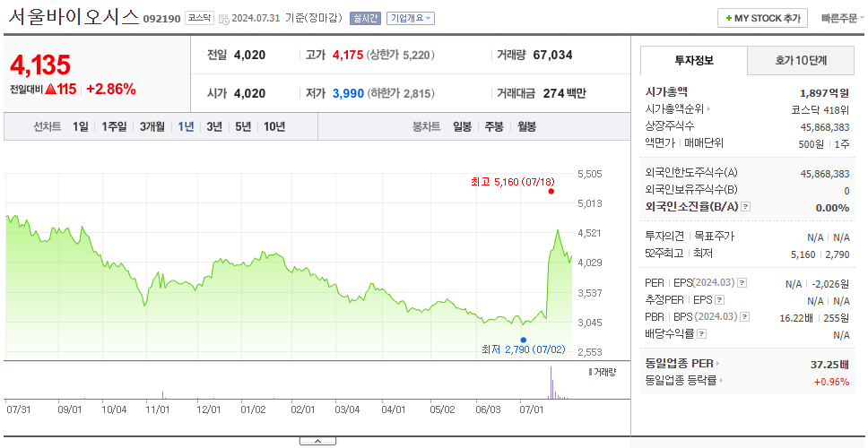Click current price 4,135

tap(40, 65)
